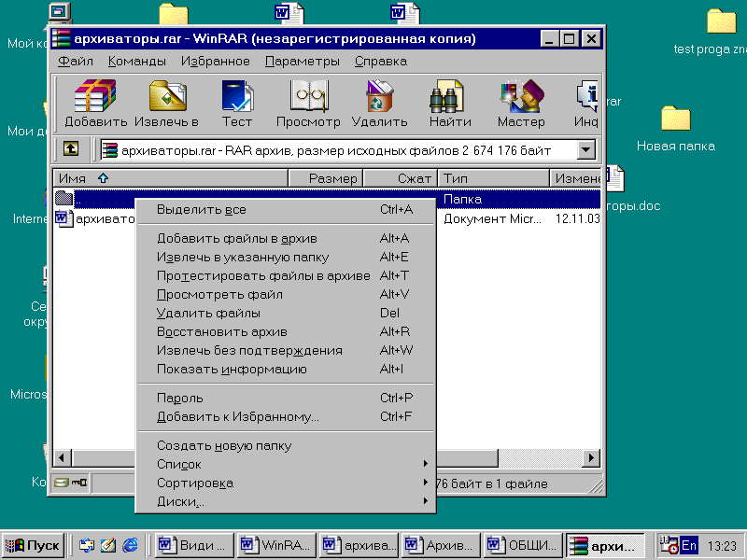Choose Показать информацию
Screen dimensions: 747x560
click(286, 369)
